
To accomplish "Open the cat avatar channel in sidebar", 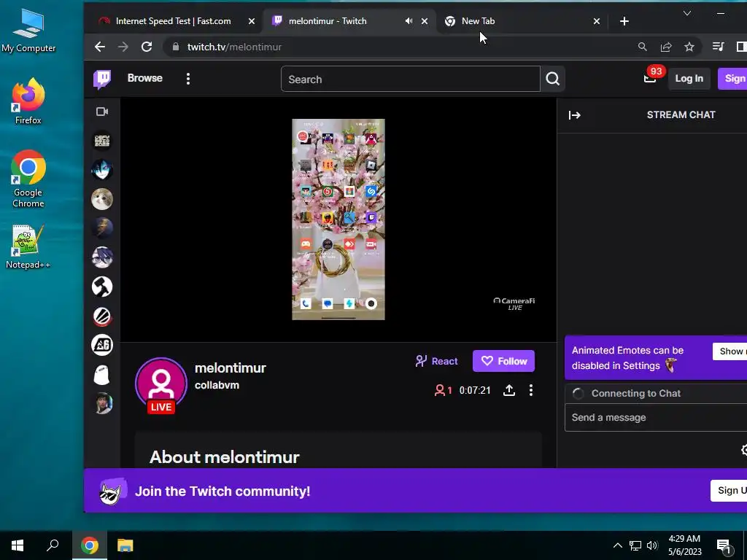I will coord(102,199).
